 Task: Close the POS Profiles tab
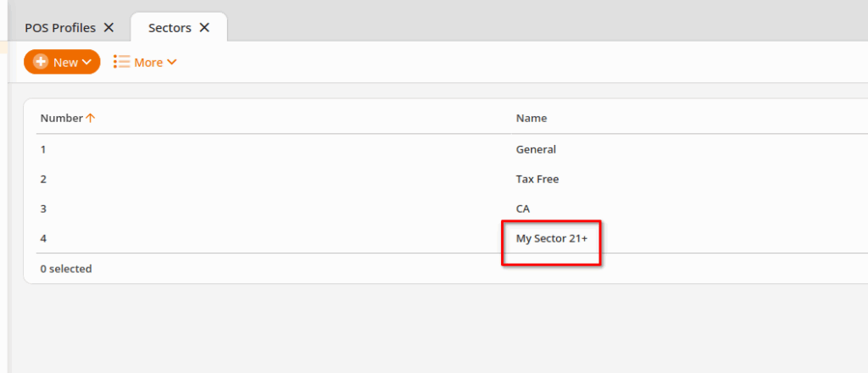109,28
